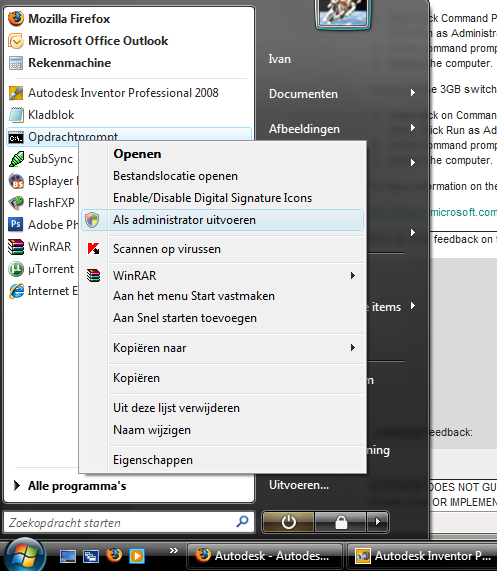Click the Switch between windows quick launch icon
The height and width of the screenshot is (571, 497).
[91, 556]
